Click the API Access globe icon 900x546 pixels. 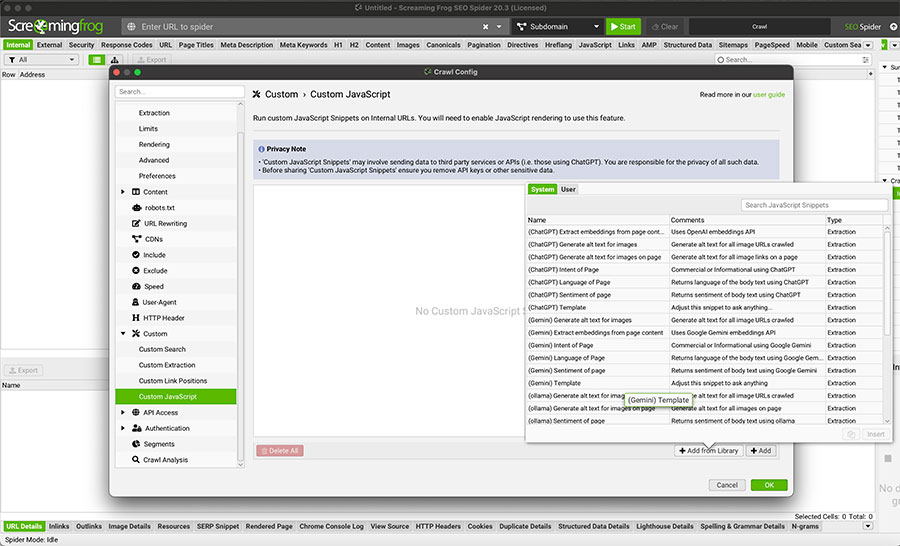pos(136,412)
